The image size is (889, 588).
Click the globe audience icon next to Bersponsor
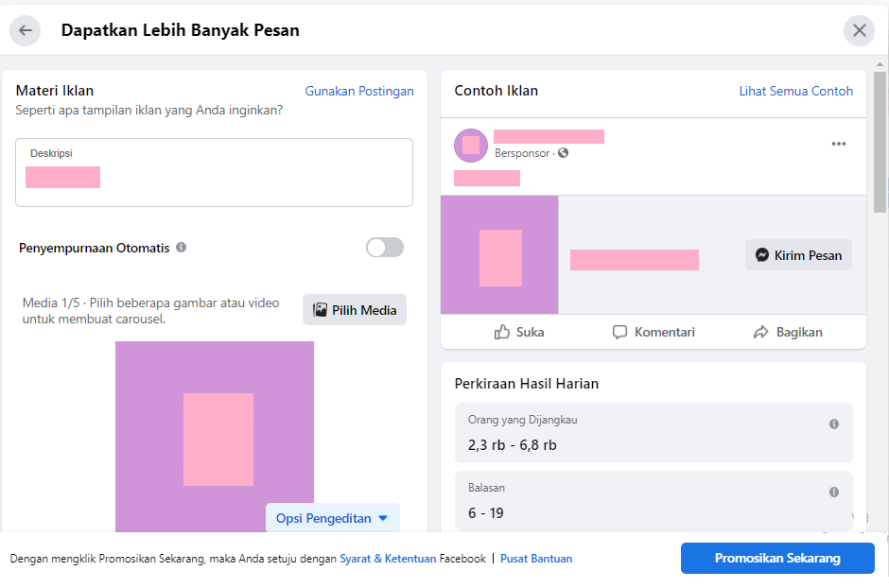click(x=563, y=153)
